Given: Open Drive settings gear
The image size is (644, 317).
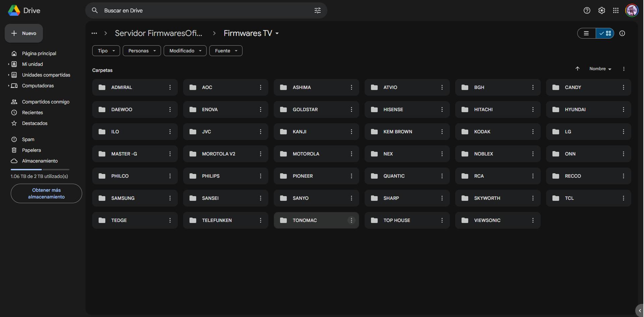Looking at the screenshot, I should [x=601, y=10].
